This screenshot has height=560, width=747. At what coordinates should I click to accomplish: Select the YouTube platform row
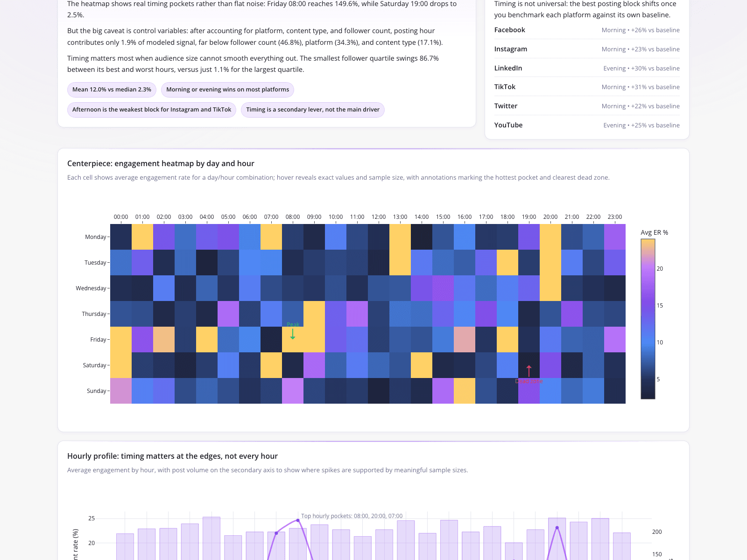click(587, 125)
